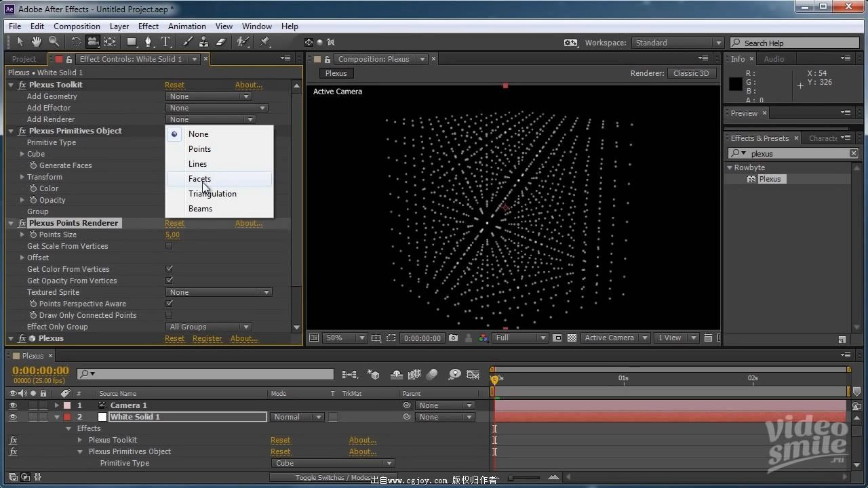Enable Draw Only Connected Points
The image size is (868, 488).
[x=169, y=315]
